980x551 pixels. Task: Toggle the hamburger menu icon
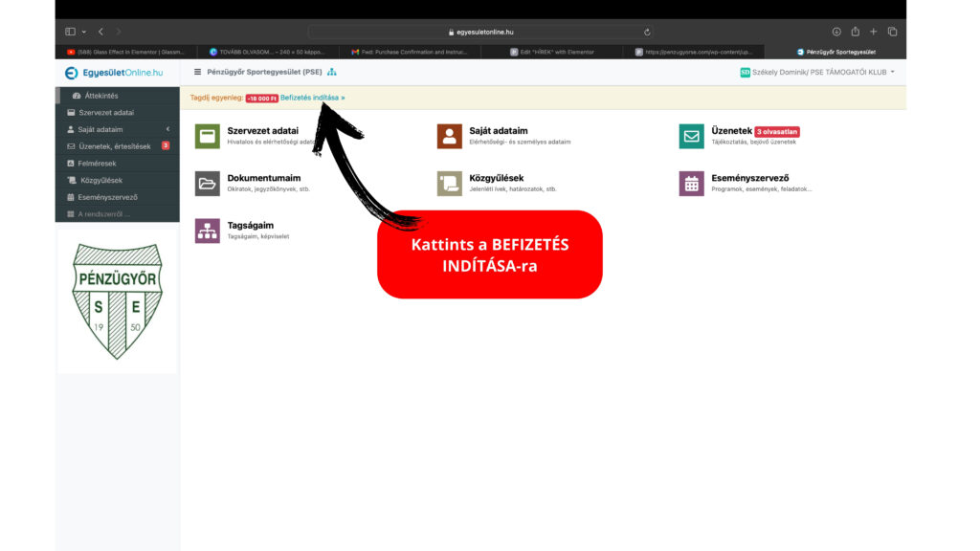click(x=197, y=72)
